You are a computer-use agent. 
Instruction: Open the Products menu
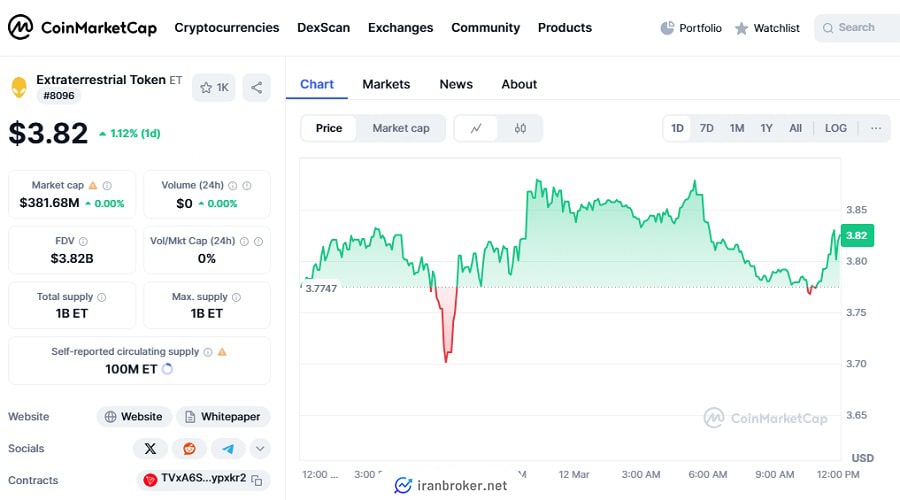[565, 28]
